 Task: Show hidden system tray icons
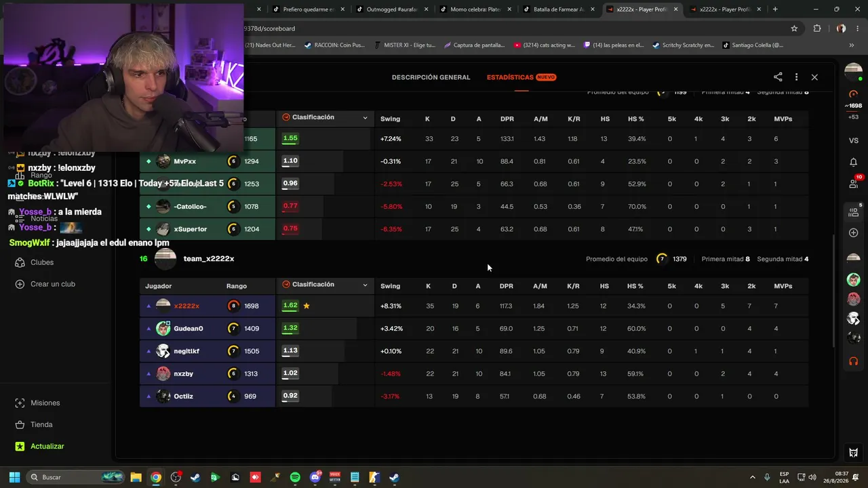click(x=752, y=477)
